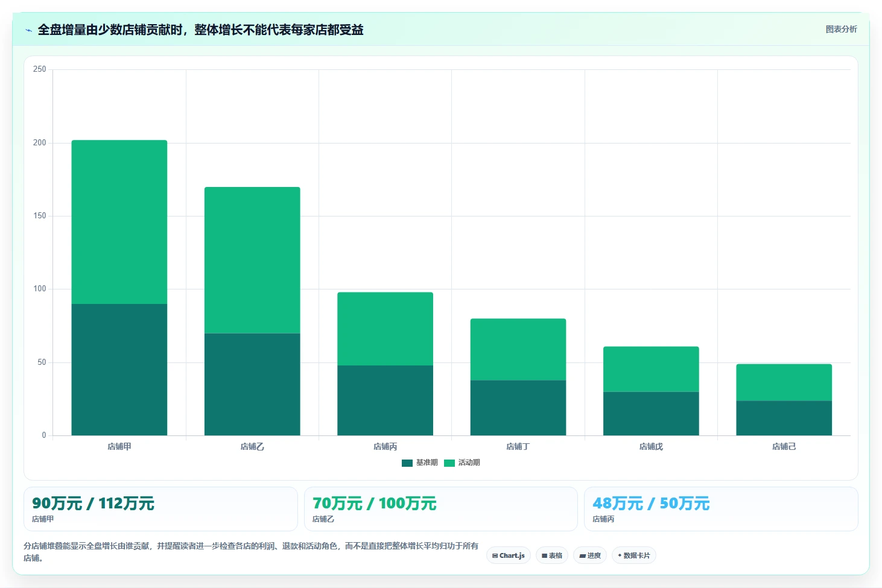882x588 pixels.
Task: Click 店铺乙 dark baseline bar segment
Action: click(252, 384)
